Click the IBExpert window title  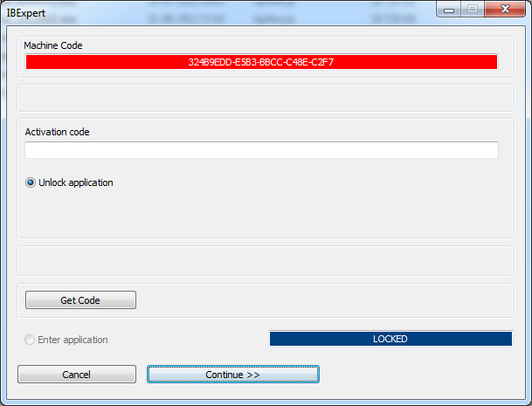pyautogui.click(x=26, y=13)
